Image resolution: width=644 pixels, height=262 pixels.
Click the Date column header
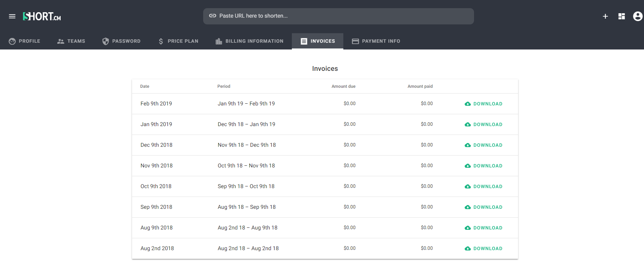click(x=145, y=86)
